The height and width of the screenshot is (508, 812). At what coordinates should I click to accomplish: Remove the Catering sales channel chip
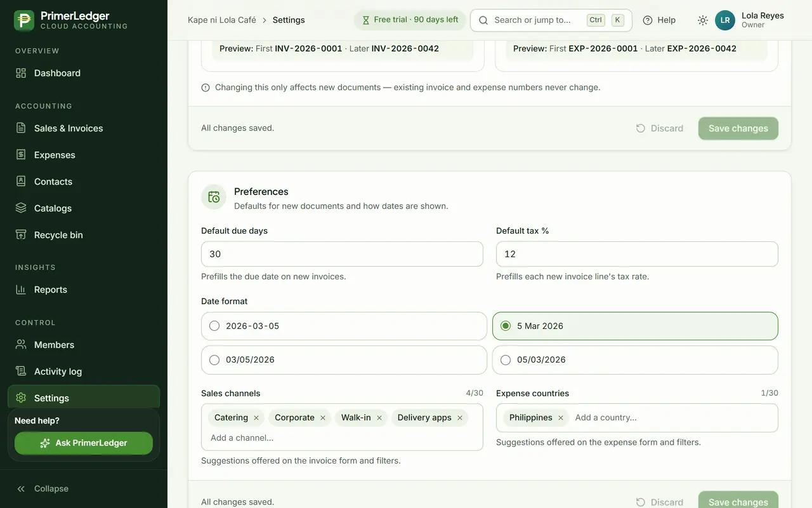(256, 418)
